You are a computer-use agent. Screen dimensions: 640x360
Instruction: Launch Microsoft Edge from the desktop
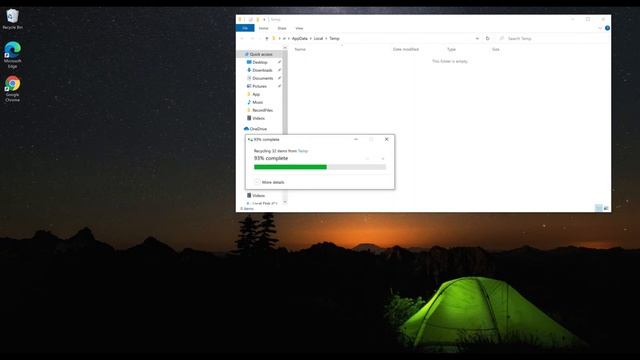[12, 55]
